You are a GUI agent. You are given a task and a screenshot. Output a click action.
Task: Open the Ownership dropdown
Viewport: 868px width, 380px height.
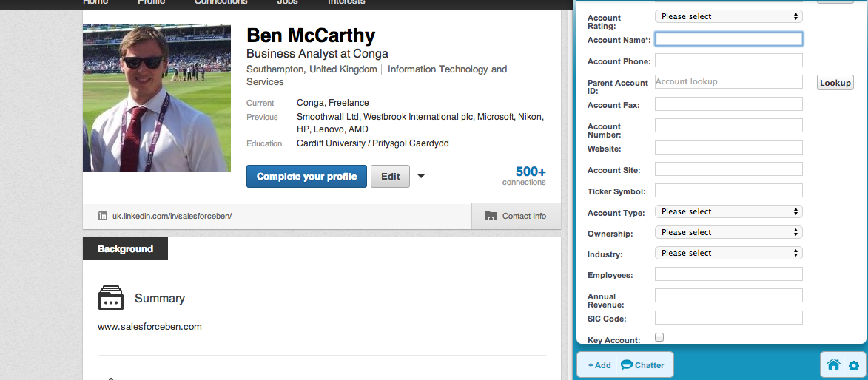pos(728,232)
